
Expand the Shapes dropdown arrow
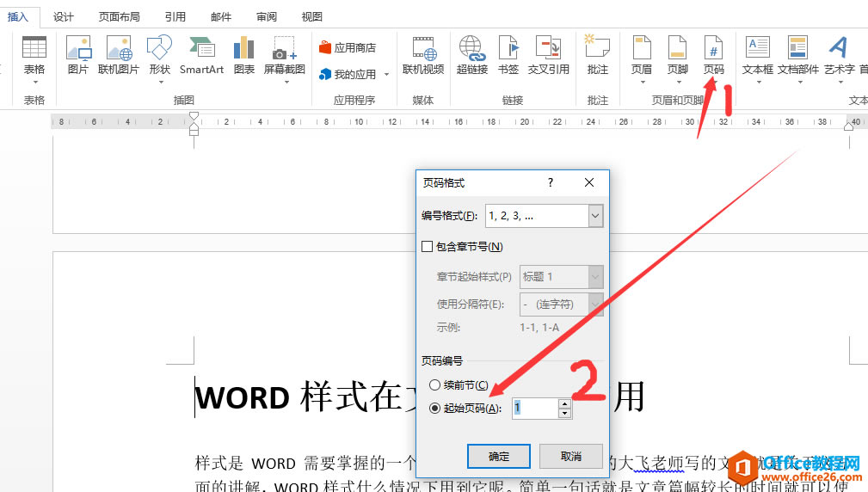point(161,83)
